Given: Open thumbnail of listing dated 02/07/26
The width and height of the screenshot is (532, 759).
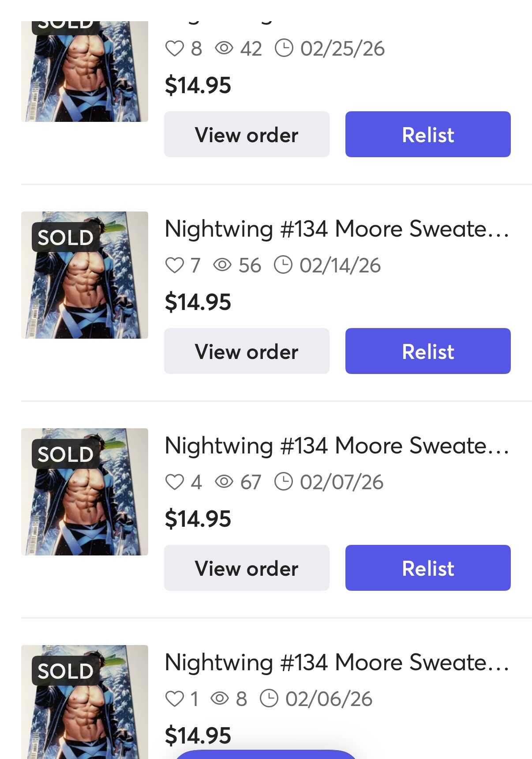Looking at the screenshot, I should point(85,492).
